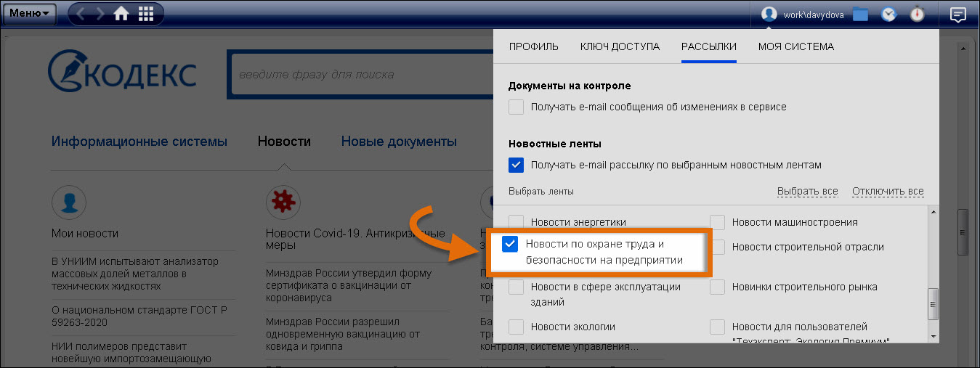Uncheck e-mail newsletter for selected news feeds
The height and width of the screenshot is (368, 980).
pyautogui.click(x=517, y=165)
